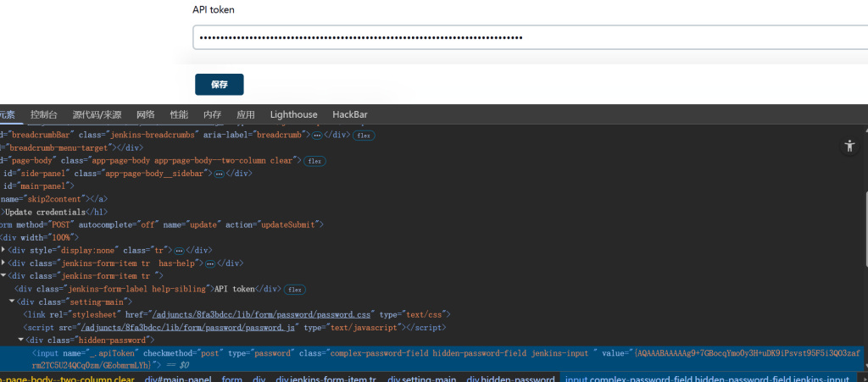Click flex badge beside page-body element
The image size is (868, 382).
(314, 160)
